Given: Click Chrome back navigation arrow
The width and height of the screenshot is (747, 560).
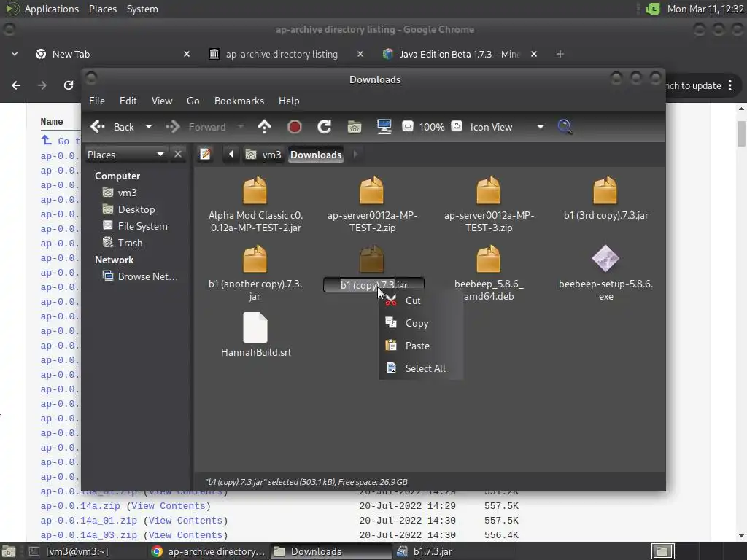Looking at the screenshot, I should point(16,85).
